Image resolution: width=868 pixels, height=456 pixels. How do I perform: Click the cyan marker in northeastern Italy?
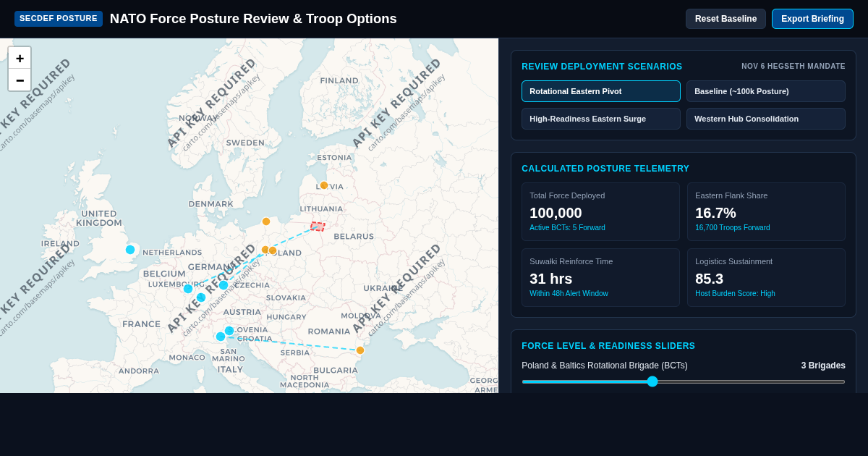[x=221, y=337]
